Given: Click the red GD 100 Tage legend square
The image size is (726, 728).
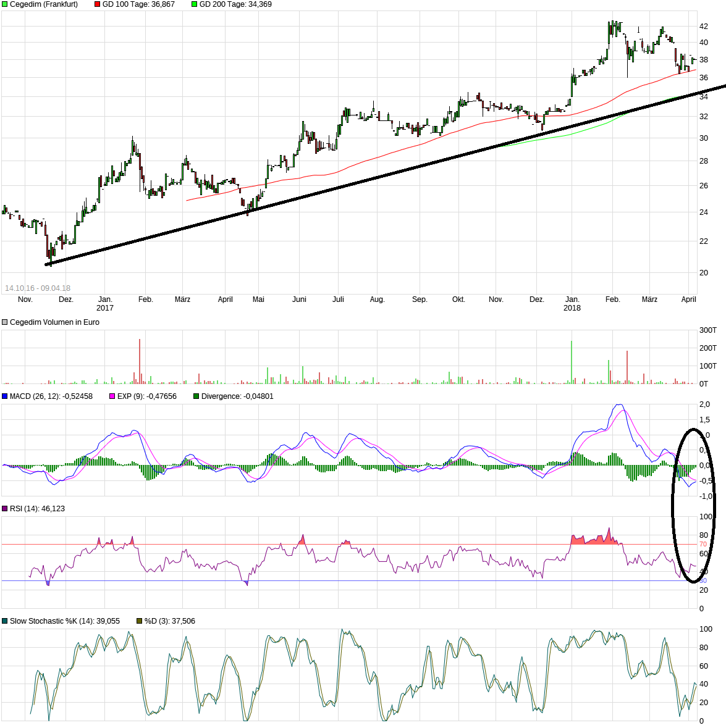Looking at the screenshot, I should coord(98,4).
